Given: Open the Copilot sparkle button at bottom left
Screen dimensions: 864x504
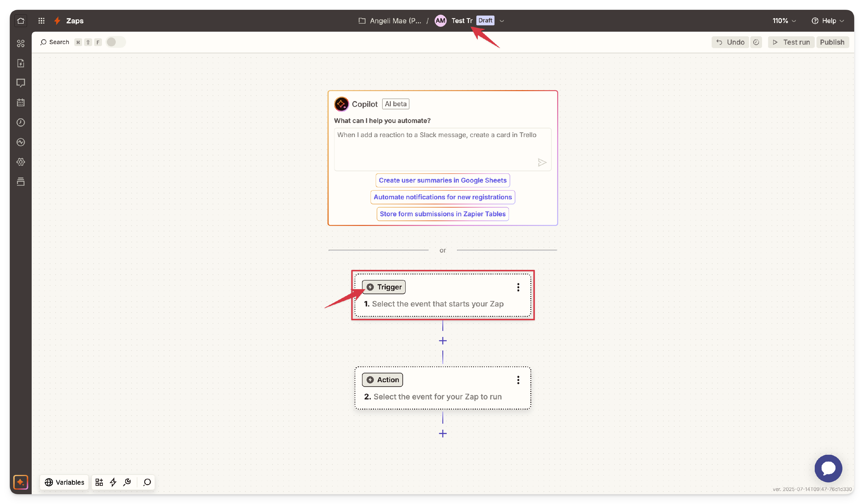Looking at the screenshot, I should tap(20, 482).
